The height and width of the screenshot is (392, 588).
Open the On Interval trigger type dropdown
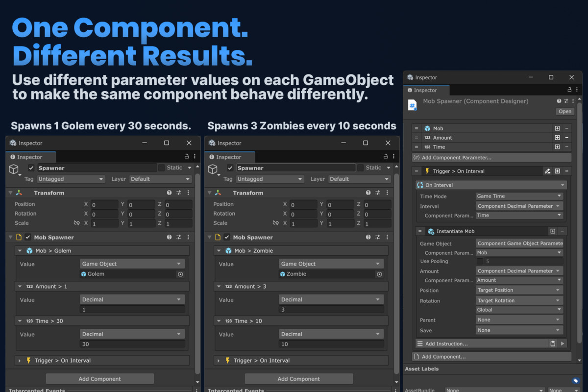point(491,185)
